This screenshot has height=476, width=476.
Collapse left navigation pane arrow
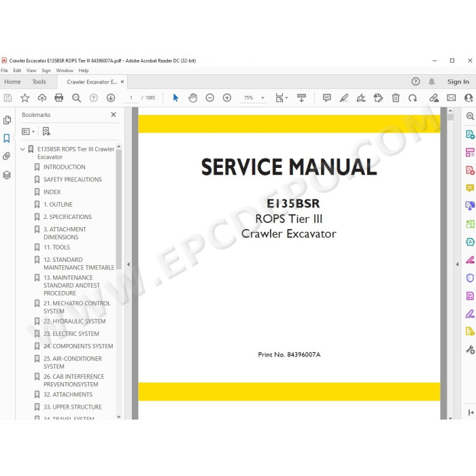coord(129,265)
